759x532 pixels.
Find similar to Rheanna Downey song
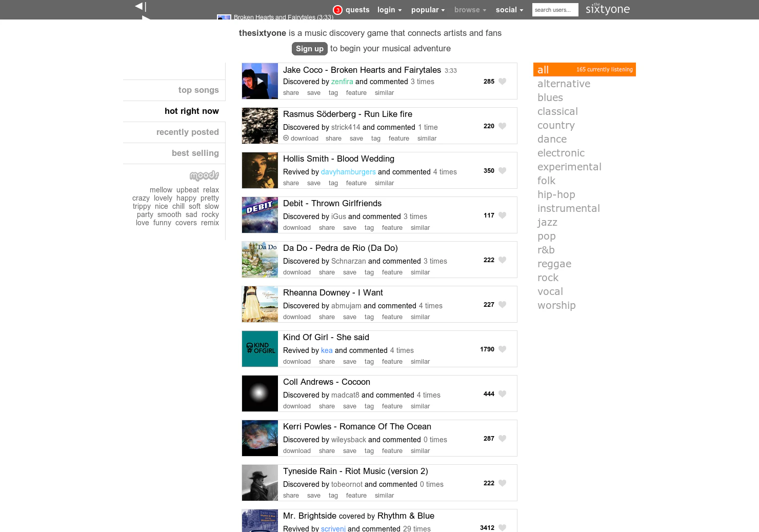click(x=421, y=317)
